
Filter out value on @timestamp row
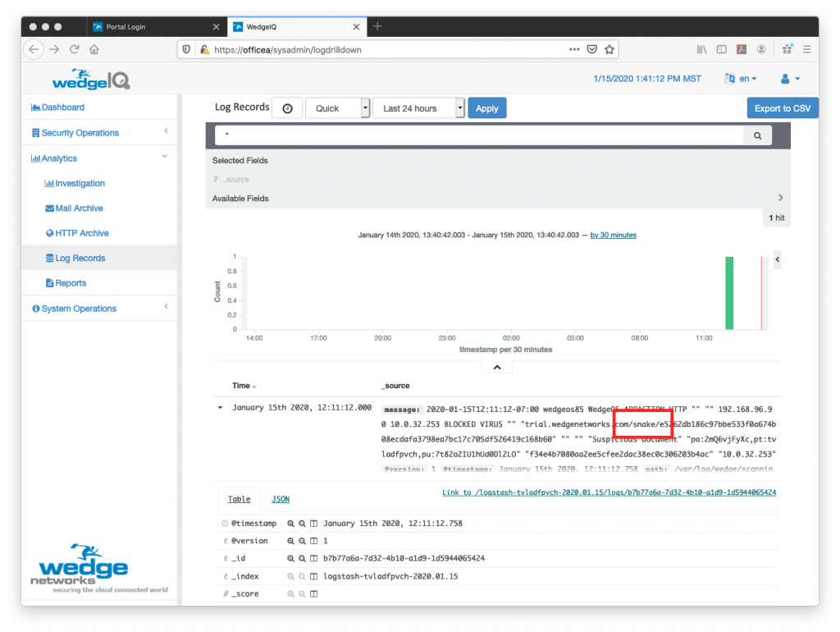[x=302, y=523]
